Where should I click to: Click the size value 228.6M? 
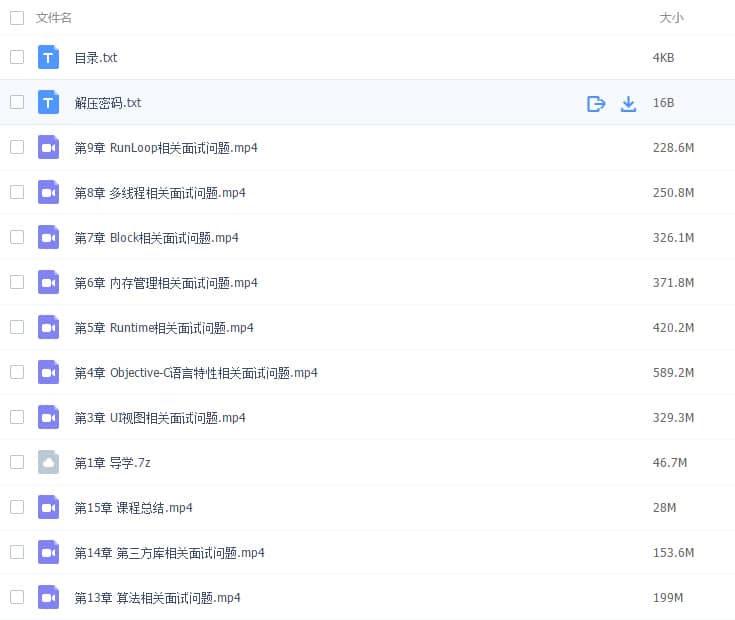point(673,148)
